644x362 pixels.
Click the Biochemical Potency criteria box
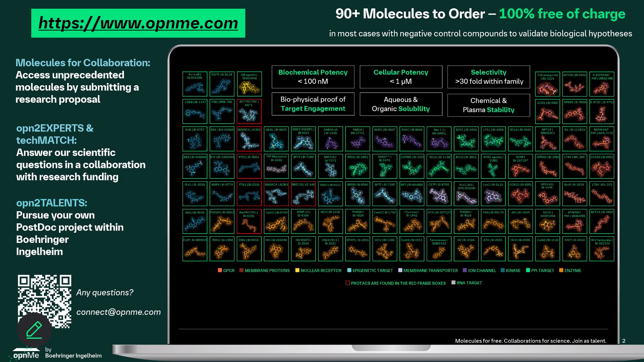(313, 77)
